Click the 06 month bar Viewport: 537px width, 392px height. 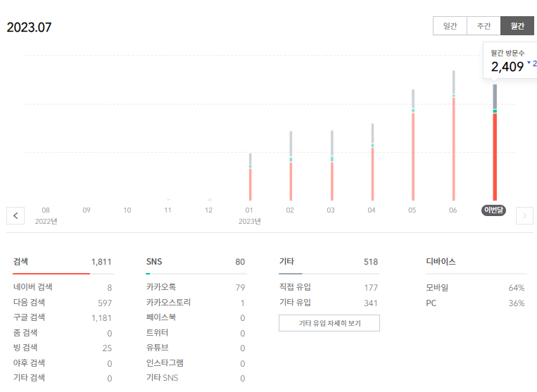[x=453, y=135]
